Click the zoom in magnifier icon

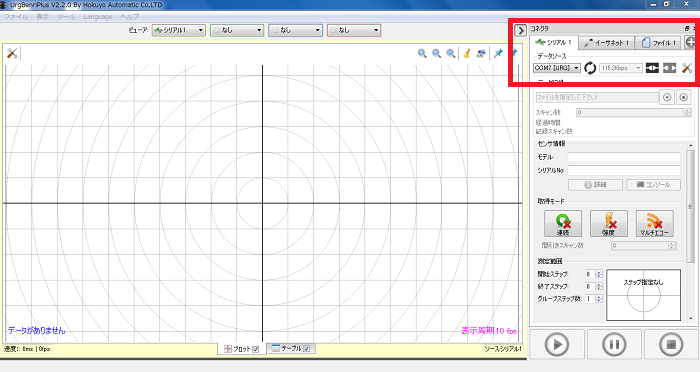[x=422, y=54]
